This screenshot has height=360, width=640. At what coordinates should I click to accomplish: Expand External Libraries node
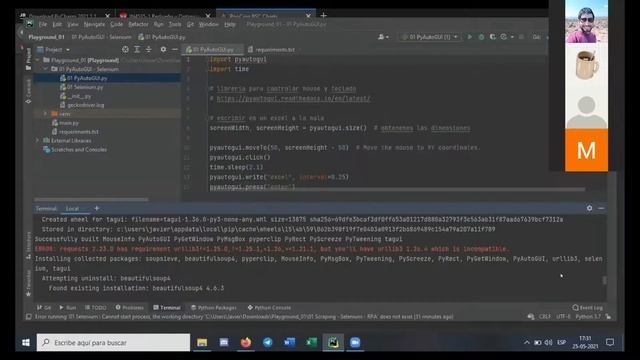pos(38,140)
